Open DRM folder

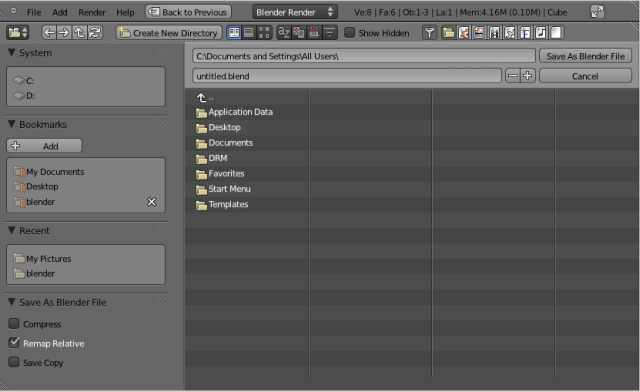coord(211,158)
